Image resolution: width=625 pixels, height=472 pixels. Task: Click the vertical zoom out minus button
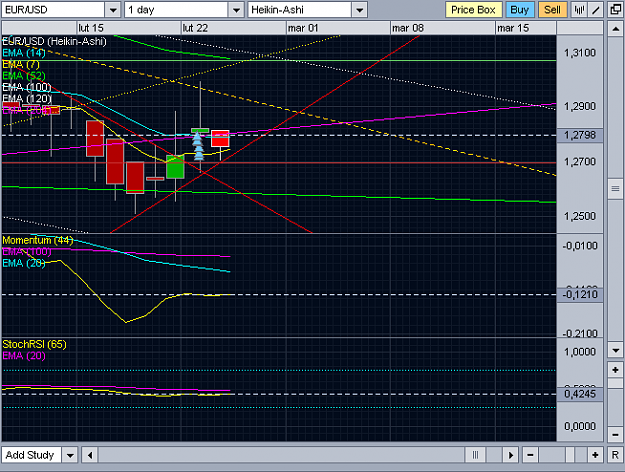coord(615,434)
